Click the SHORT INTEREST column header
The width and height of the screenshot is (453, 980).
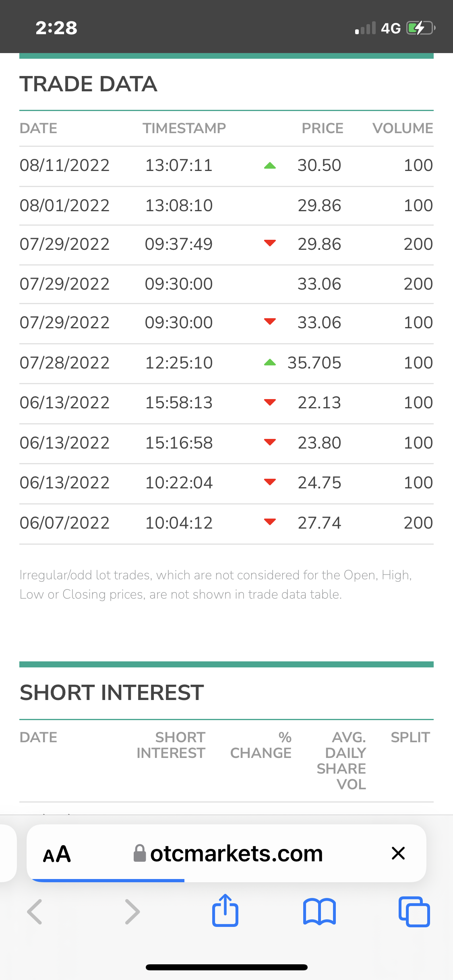(171, 745)
